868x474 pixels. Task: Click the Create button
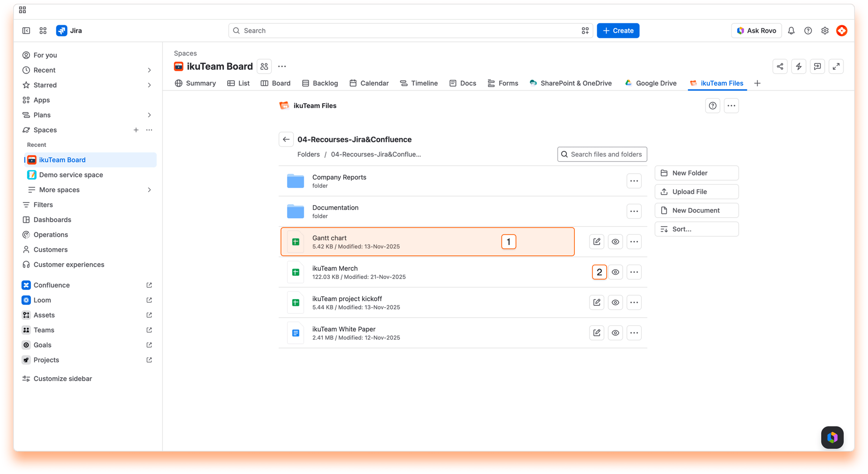(618, 30)
